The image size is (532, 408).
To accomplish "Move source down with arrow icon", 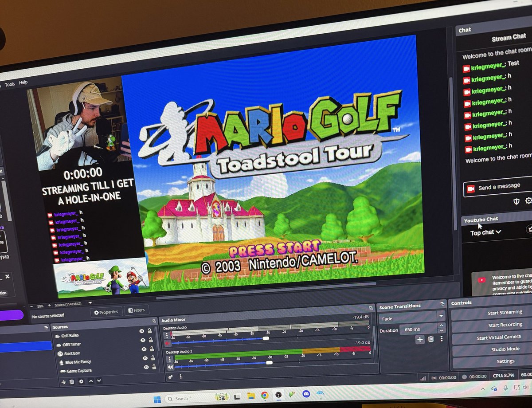I will [99, 381].
